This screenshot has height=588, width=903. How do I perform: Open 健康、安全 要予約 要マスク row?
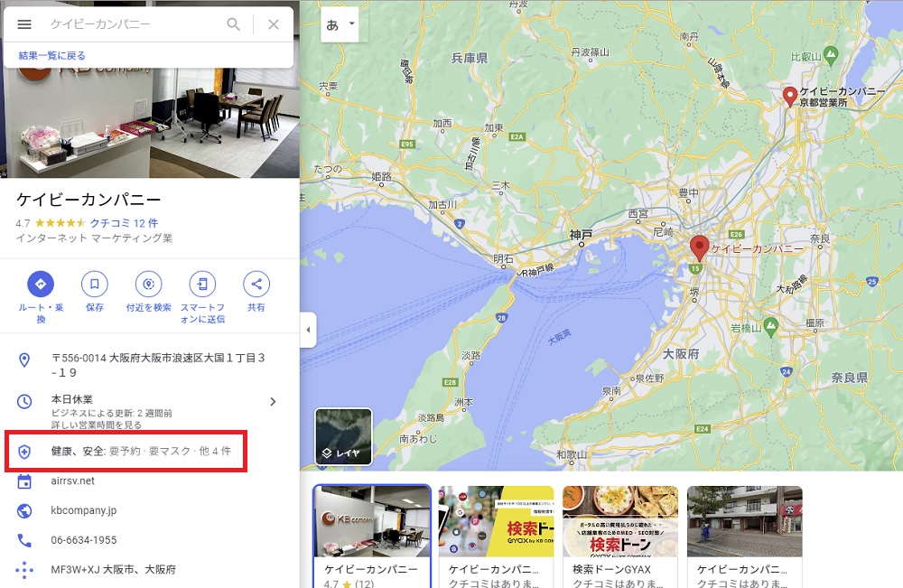point(126,451)
